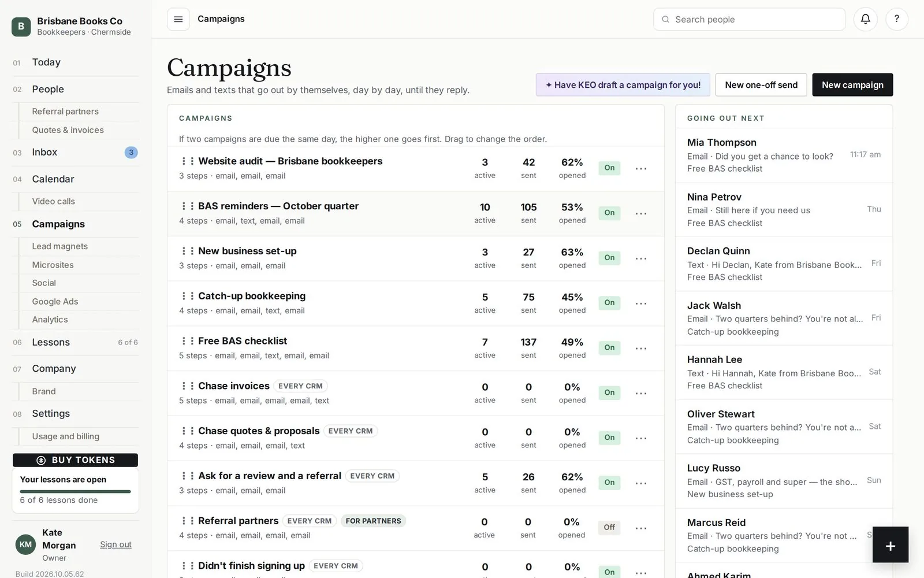924x578 pixels.
Task: Grab the drag handle for Chase invoices
Action: tap(188, 386)
